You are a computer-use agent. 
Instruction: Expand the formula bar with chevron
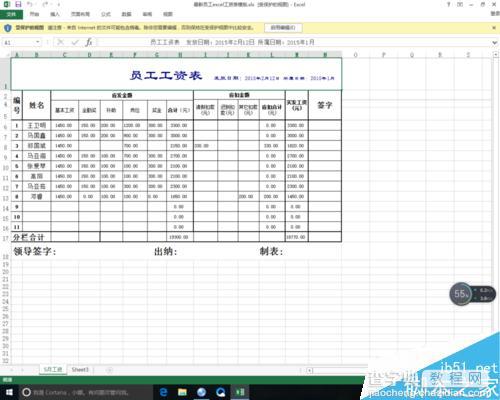click(494, 43)
